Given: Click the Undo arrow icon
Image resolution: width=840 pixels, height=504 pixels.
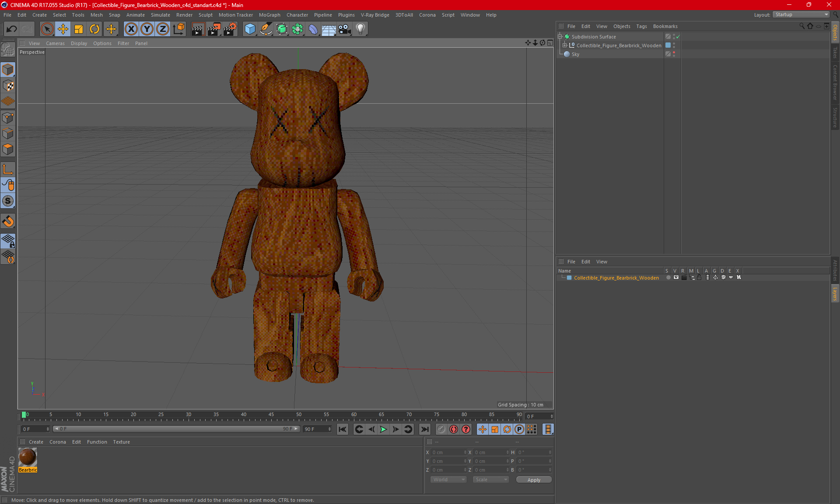Looking at the screenshot, I should pyautogui.click(x=12, y=29).
